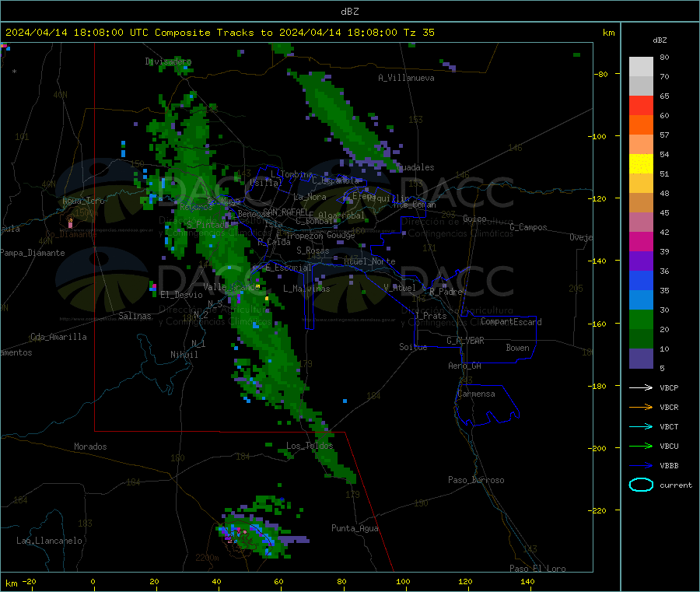Viewport: 700px width, 592px height.
Task: Select the orange 57-60 dBZ color band
Action: [641, 125]
